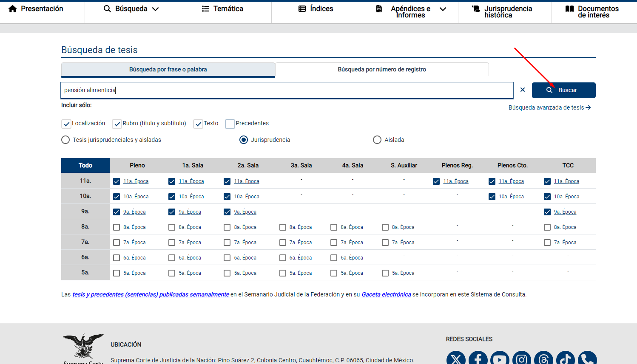Open the X (Twitter) social icon
This screenshot has height=364, width=637.
point(456,358)
